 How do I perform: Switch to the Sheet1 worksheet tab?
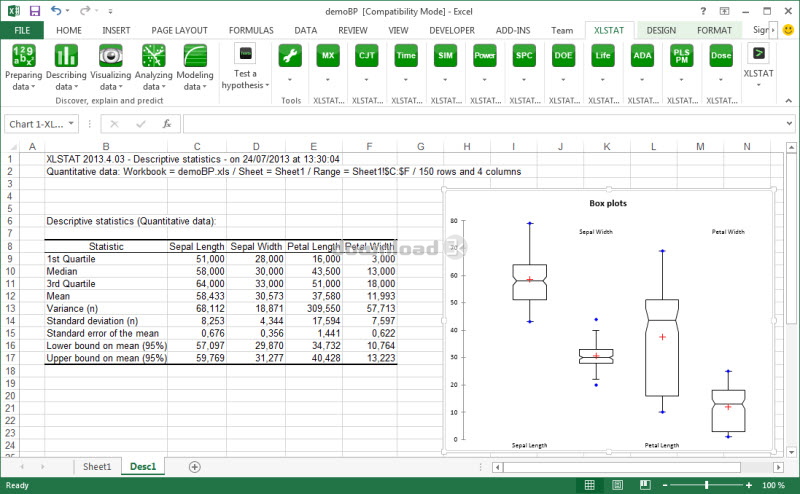click(97, 466)
